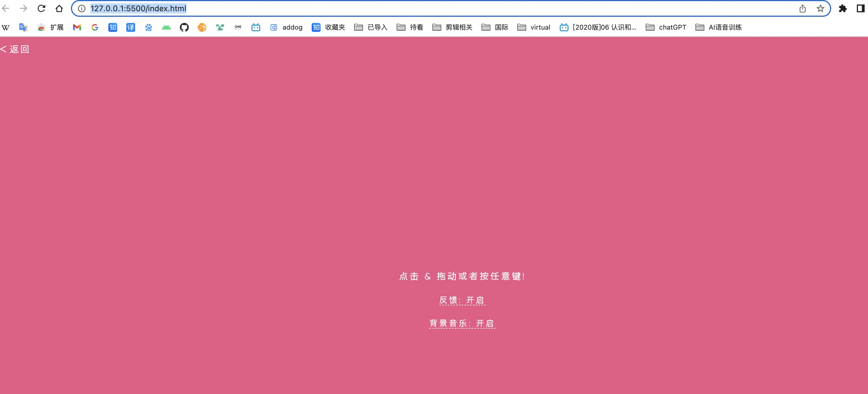The height and width of the screenshot is (394, 868).
Task: Click the browser back arrow
Action: (x=6, y=8)
